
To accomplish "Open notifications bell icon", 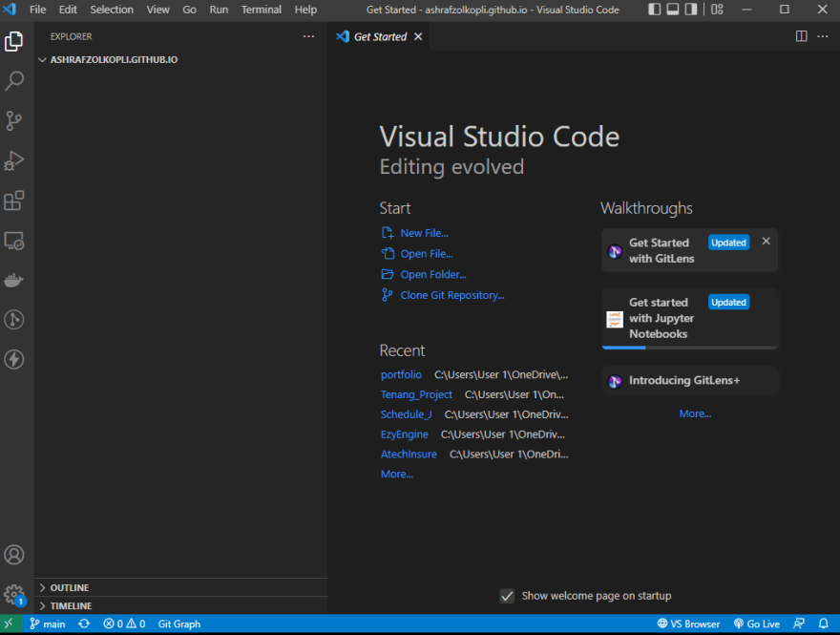I will click(824, 624).
